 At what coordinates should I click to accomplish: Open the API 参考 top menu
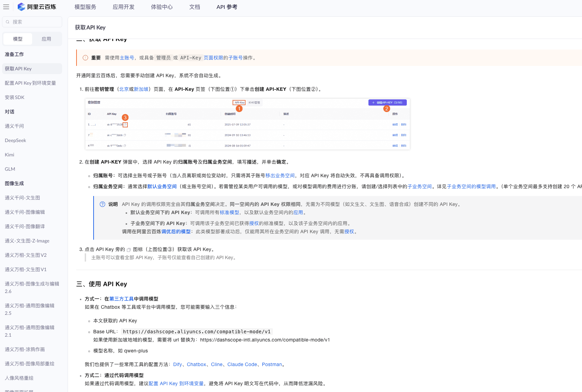tap(227, 7)
